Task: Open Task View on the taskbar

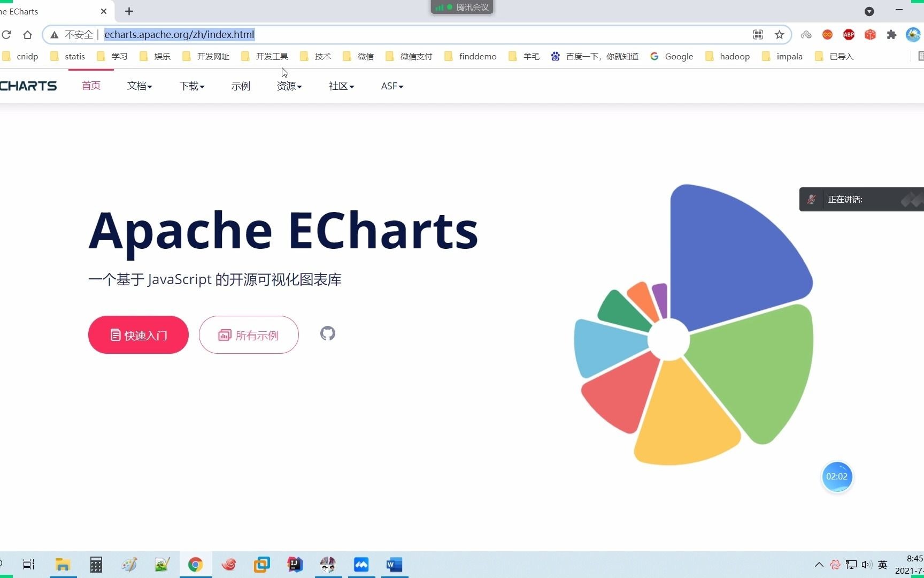Action: click(29, 564)
